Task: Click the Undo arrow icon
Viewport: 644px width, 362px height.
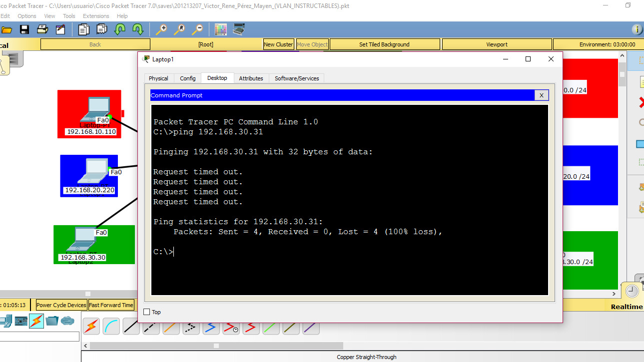Action: click(x=119, y=29)
